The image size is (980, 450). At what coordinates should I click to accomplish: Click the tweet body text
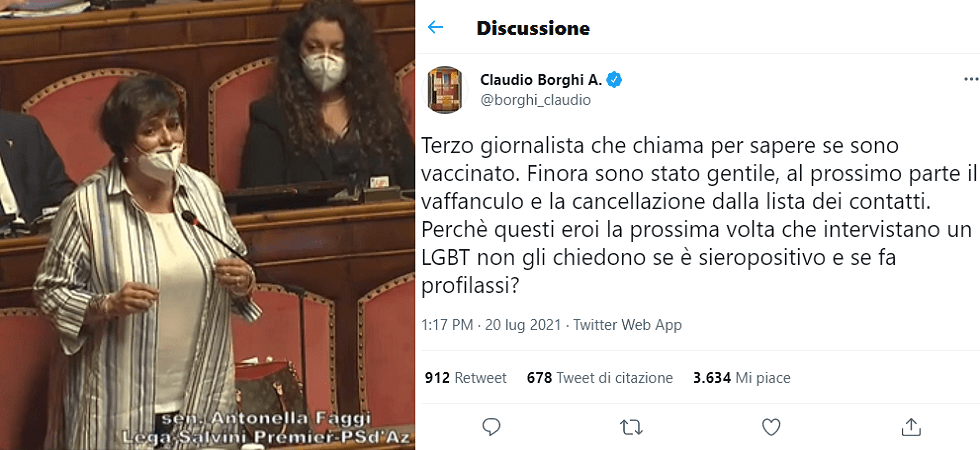(698, 216)
